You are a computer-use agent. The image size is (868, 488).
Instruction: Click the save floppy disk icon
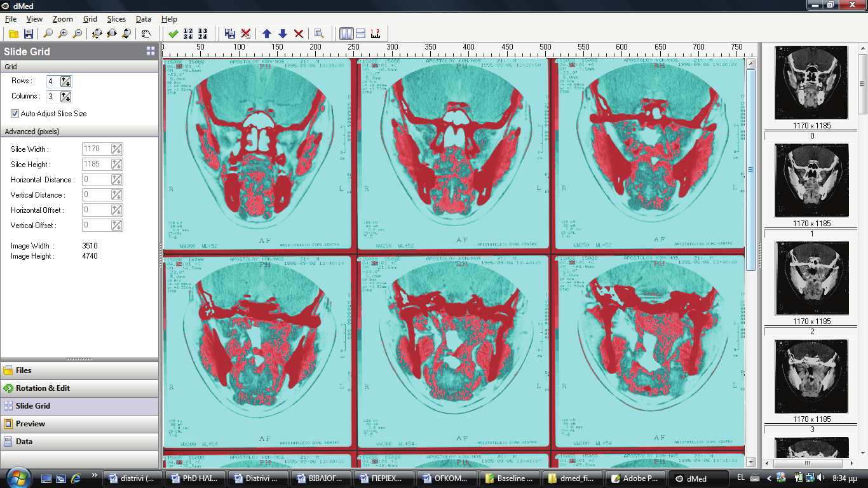click(x=28, y=34)
